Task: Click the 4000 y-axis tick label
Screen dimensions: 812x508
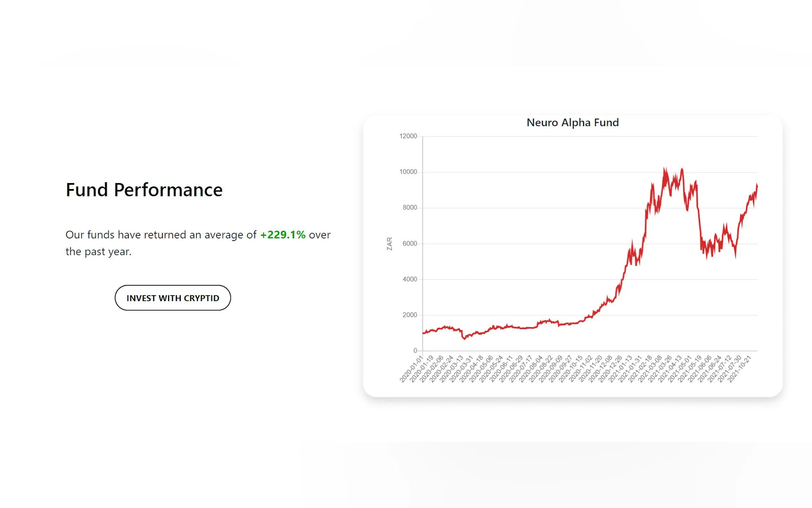Action: click(410, 279)
